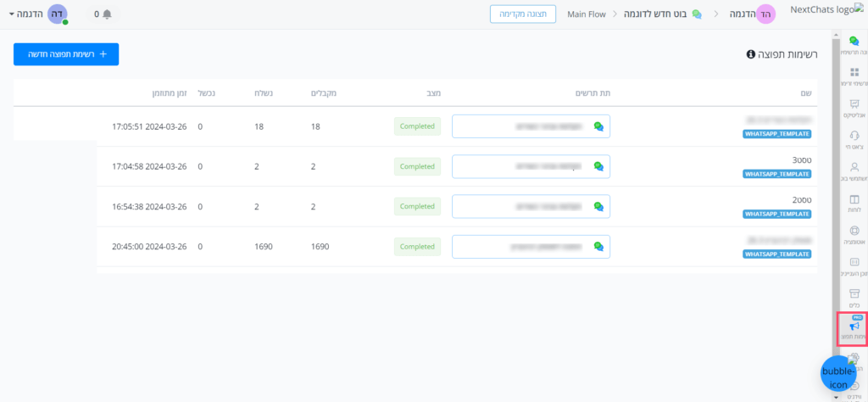Click scheduled time 17:05:51 2024-03-26
The height and width of the screenshot is (402, 868).
tap(149, 127)
